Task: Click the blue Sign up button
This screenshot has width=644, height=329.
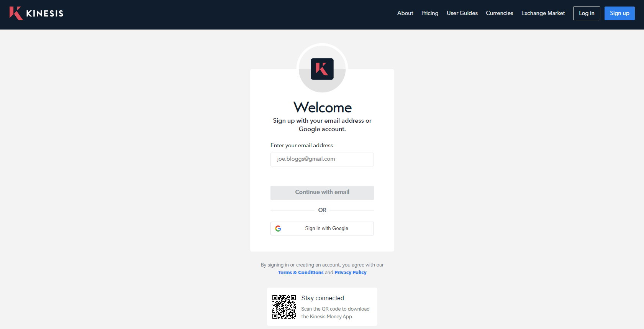Action: (619, 13)
